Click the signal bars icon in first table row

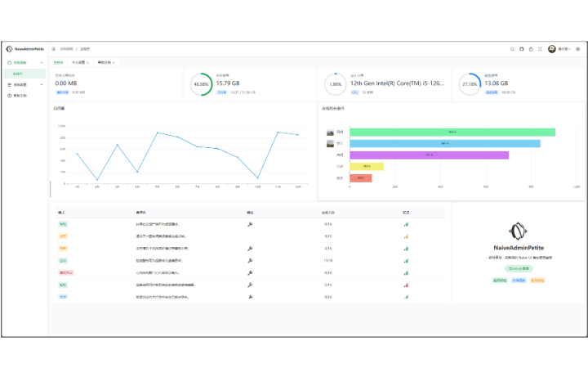406,223
